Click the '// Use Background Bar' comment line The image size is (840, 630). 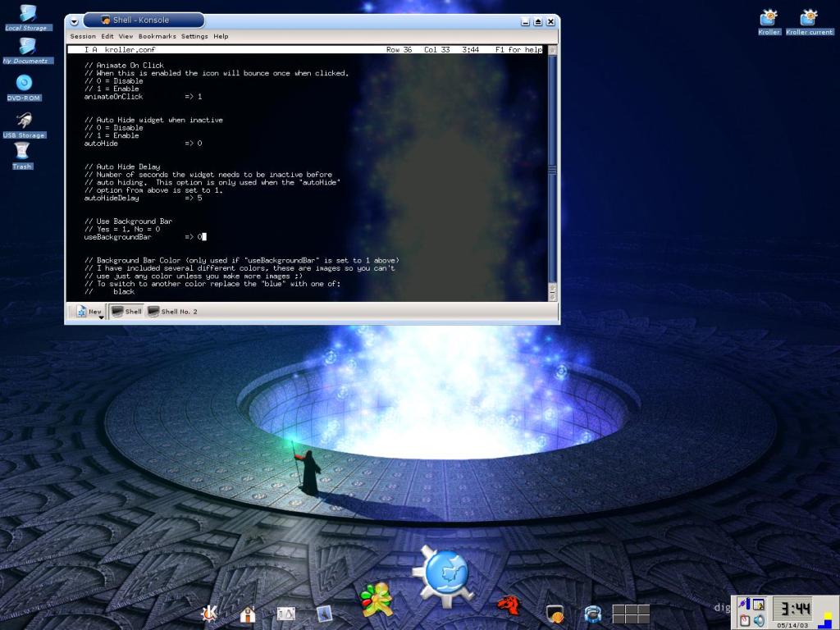click(129, 221)
